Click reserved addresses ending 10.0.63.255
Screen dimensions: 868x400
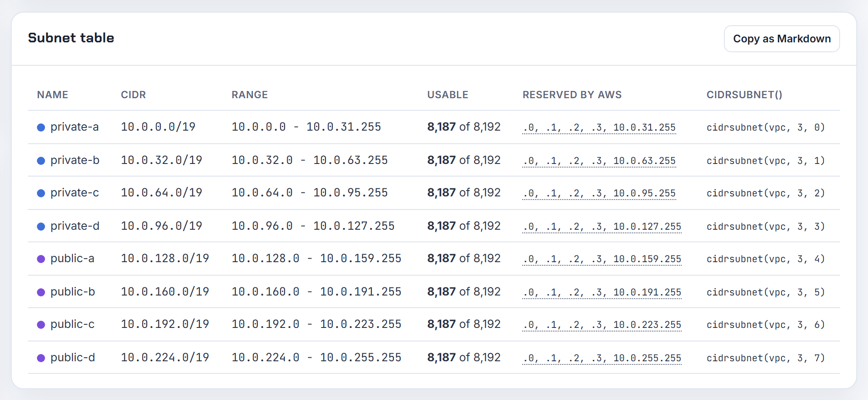pyautogui.click(x=599, y=161)
